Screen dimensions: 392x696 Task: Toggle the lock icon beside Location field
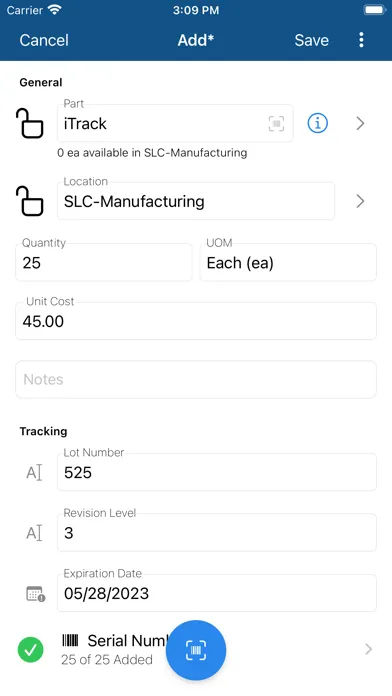click(x=30, y=201)
